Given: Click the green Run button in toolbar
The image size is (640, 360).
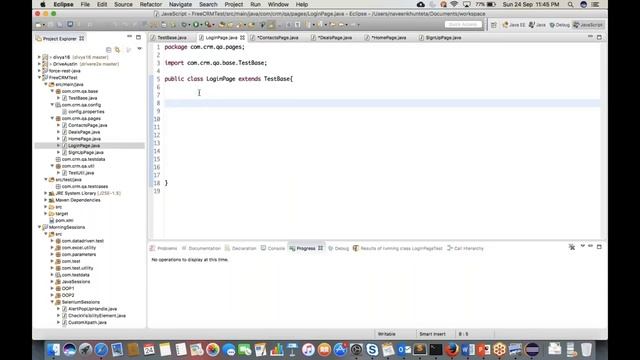Looking at the screenshot, I should (196, 25).
